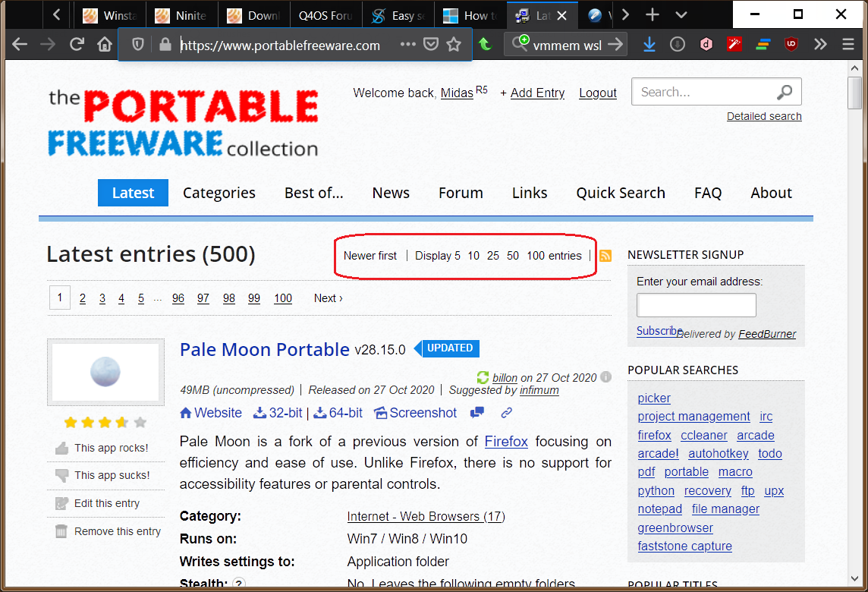Click the Logout link
868x592 pixels.
click(x=597, y=93)
